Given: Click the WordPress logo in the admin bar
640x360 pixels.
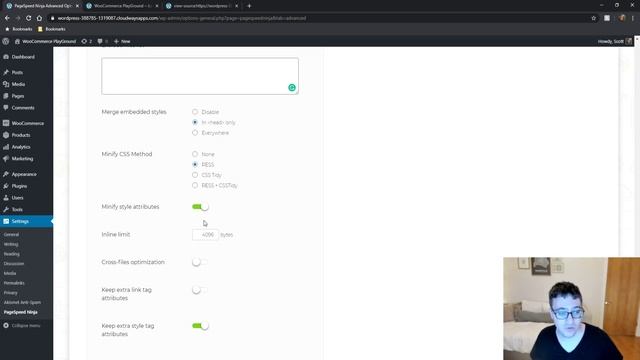Looking at the screenshot, I should click(x=6, y=41).
